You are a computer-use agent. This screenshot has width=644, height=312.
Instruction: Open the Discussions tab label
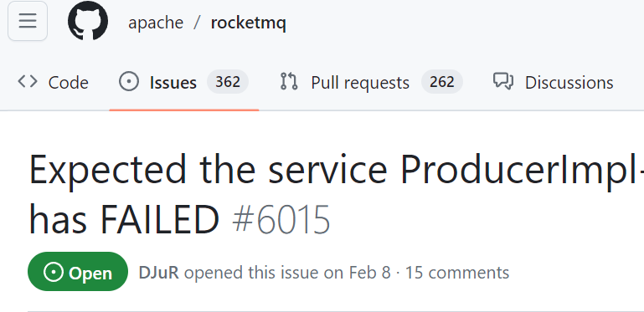tap(569, 83)
